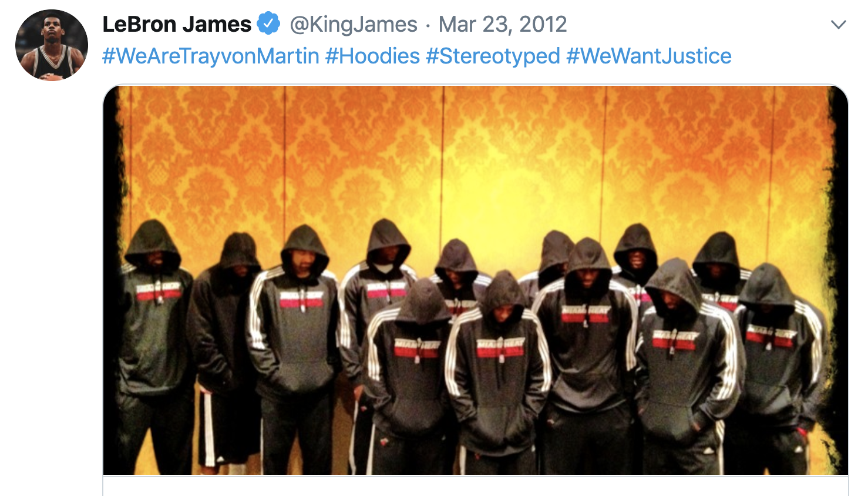
Task: Click the blue verified badge icon
Action: click(x=268, y=24)
